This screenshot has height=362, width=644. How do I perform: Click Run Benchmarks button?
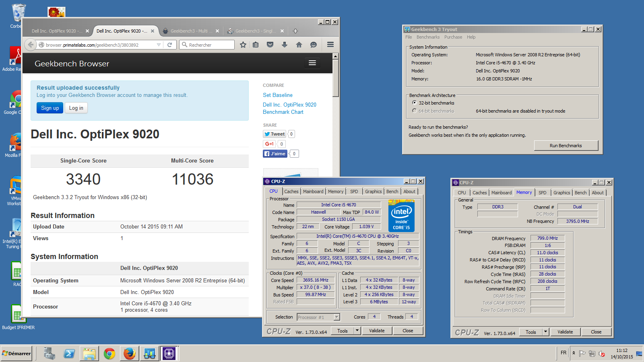coord(566,146)
